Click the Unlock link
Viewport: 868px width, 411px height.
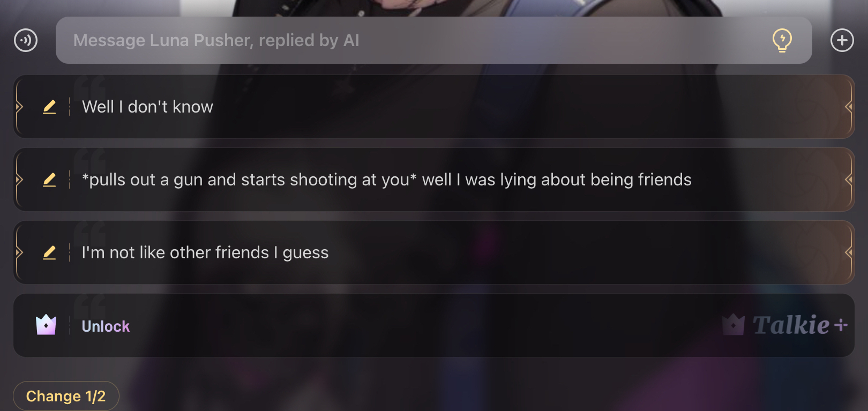click(x=106, y=326)
